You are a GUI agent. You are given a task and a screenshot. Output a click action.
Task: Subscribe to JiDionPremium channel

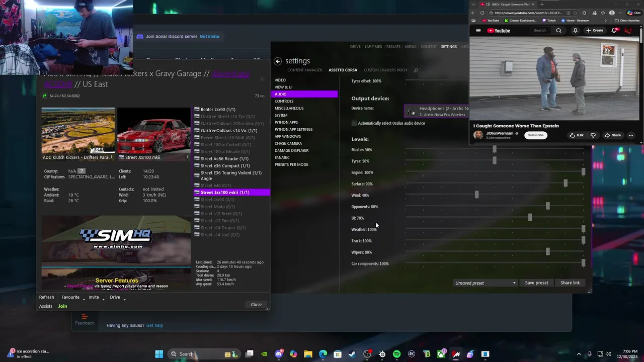point(536,135)
